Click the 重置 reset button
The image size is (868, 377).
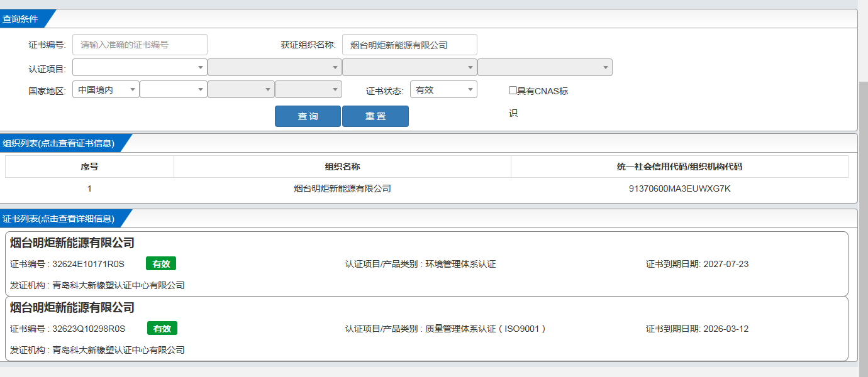[376, 116]
